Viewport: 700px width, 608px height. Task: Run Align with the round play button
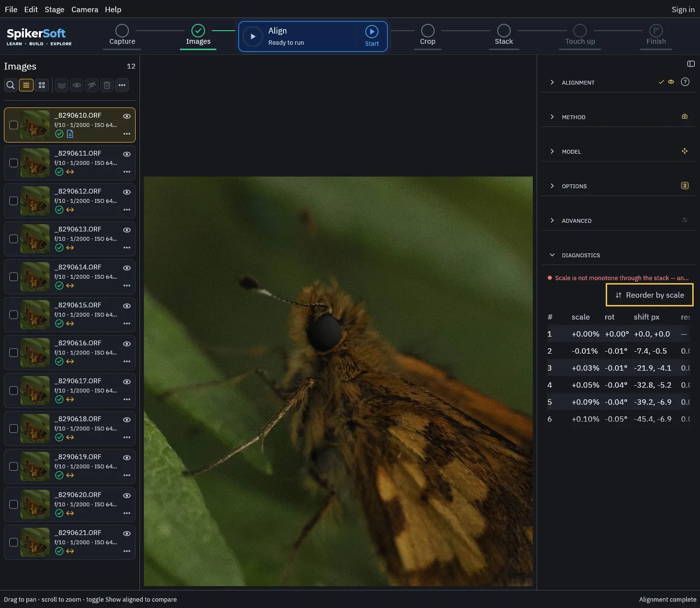pyautogui.click(x=253, y=36)
